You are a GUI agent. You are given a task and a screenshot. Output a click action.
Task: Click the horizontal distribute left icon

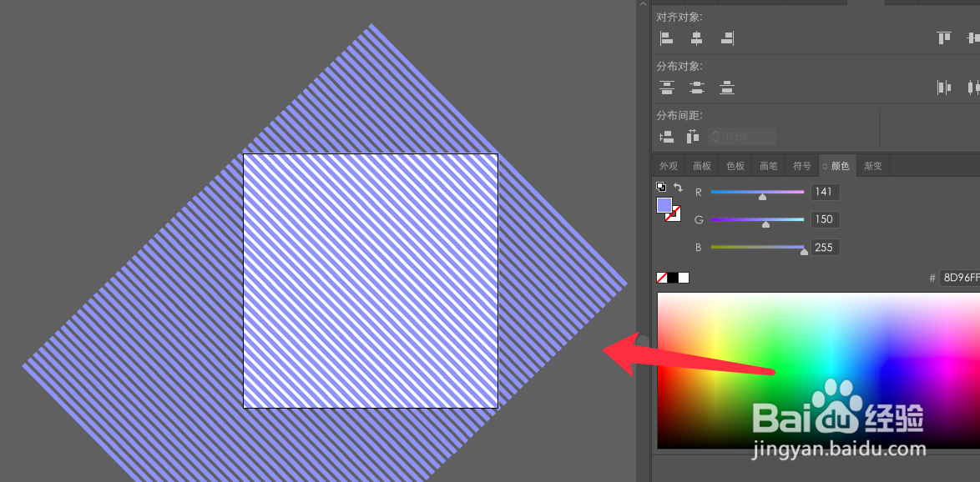click(944, 88)
